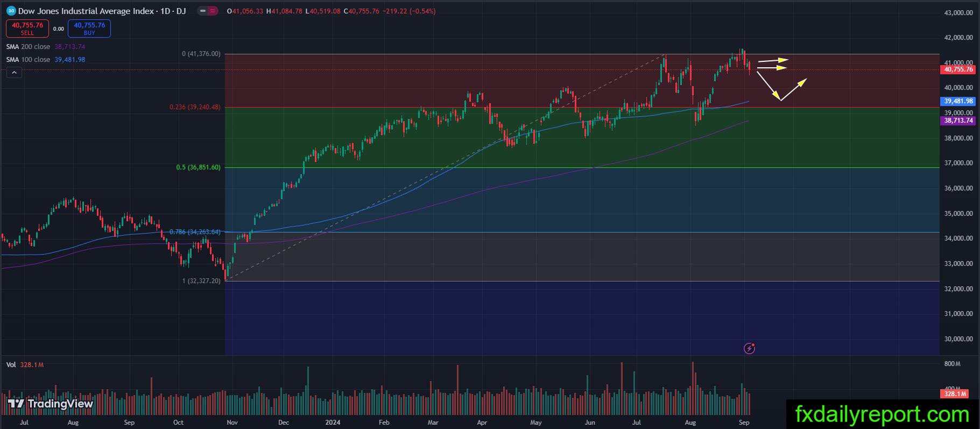Select the SMA 100 close indicator legend
The image size is (980, 429).
tap(46, 60)
